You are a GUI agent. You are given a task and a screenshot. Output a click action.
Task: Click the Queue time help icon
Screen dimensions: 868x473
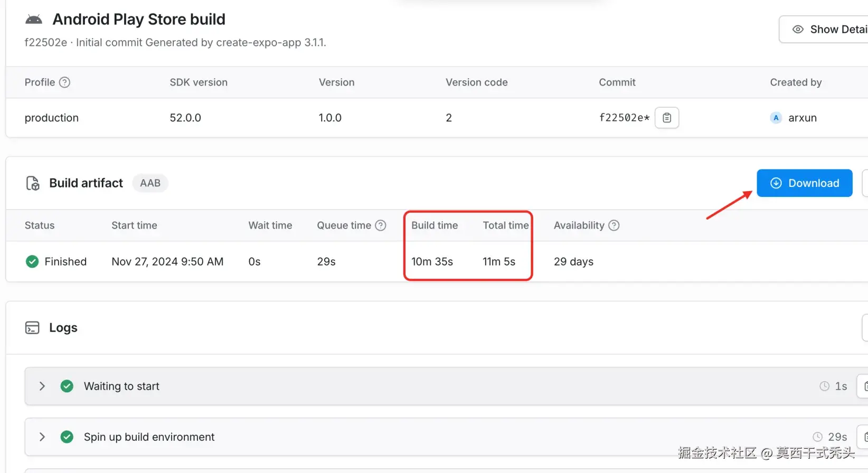[x=381, y=225]
